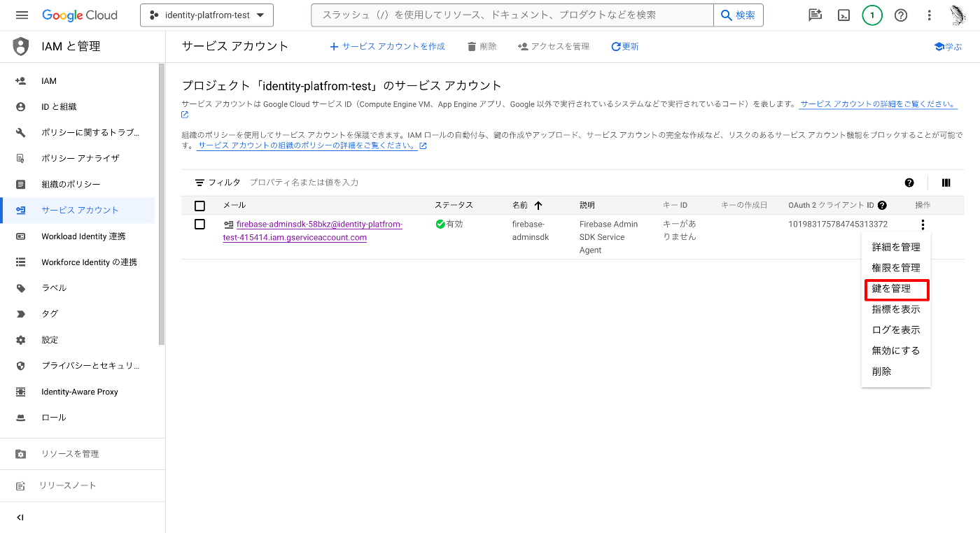Click Identity-Aware Proxy sidebar icon
The height and width of the screenshot is (533, 980).
click(x=21, y=392)
